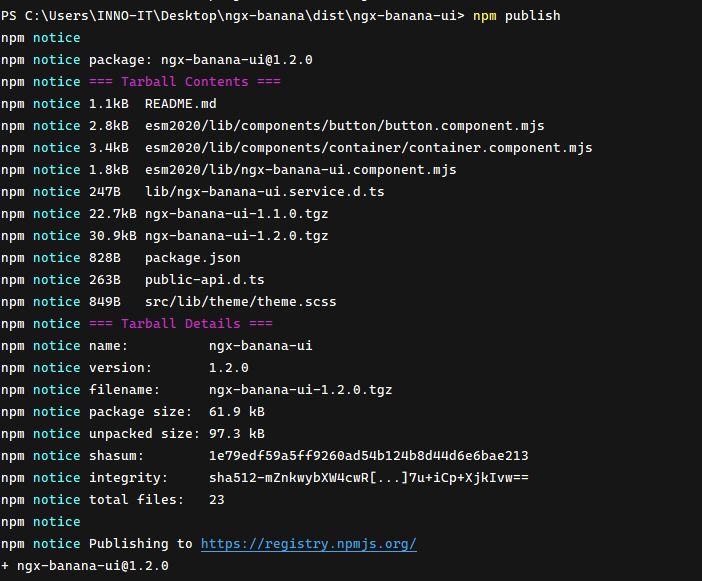Click the unpacked size 97.3 kB value

pos(236,434)
